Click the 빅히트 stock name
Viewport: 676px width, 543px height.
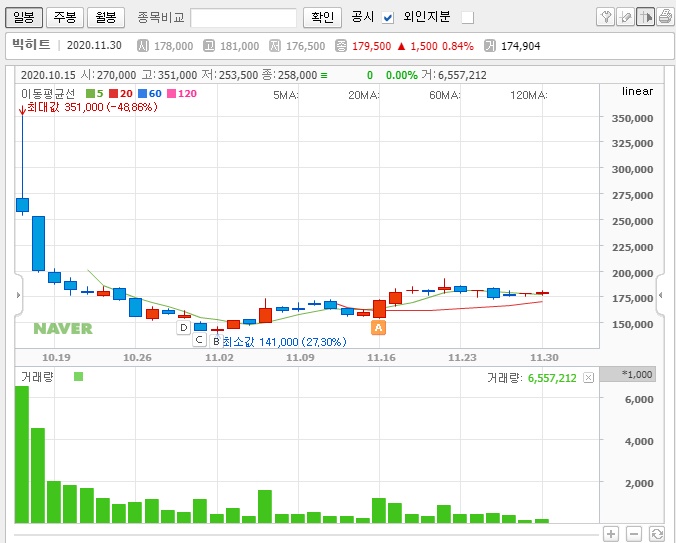click(31, 45)
